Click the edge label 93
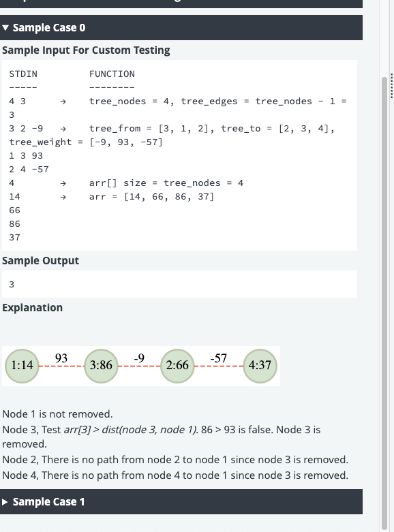The height and width of the screenshot is (532, 394). [x=61, y=358]
